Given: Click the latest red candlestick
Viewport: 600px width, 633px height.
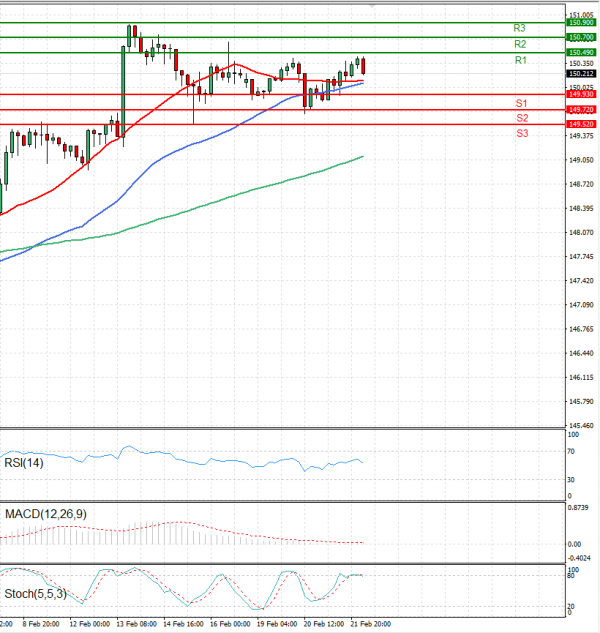Looking at the screenshot, I should [x=363, y=66].
